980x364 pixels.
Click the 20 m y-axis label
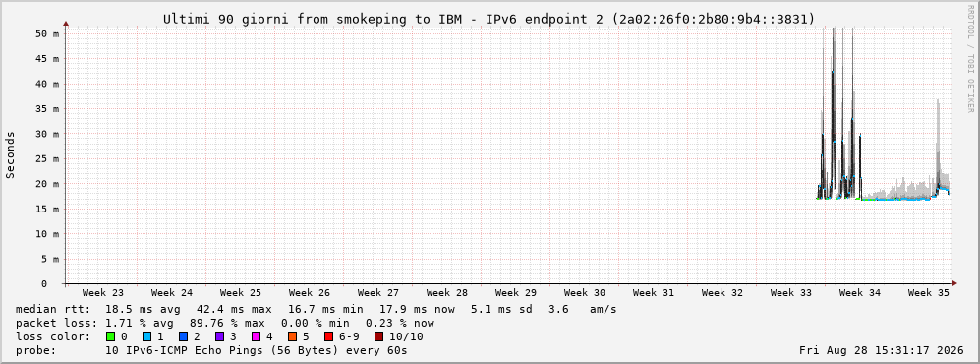[x=47, y=184]
